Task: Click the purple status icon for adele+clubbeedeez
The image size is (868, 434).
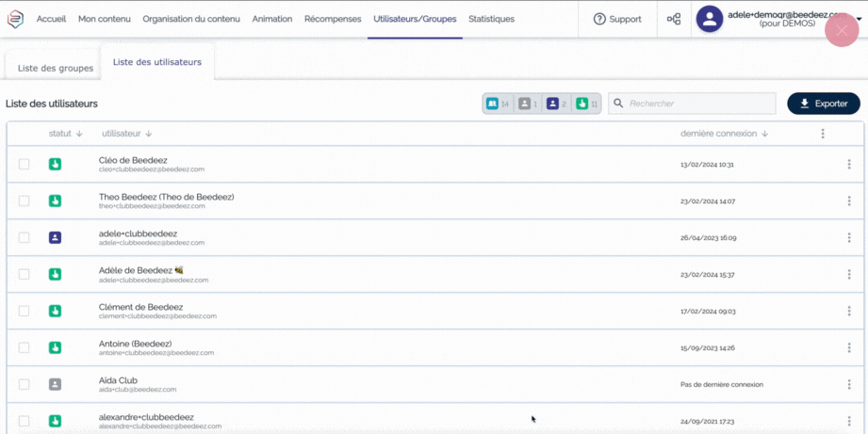Action: [x=55, y=237]
